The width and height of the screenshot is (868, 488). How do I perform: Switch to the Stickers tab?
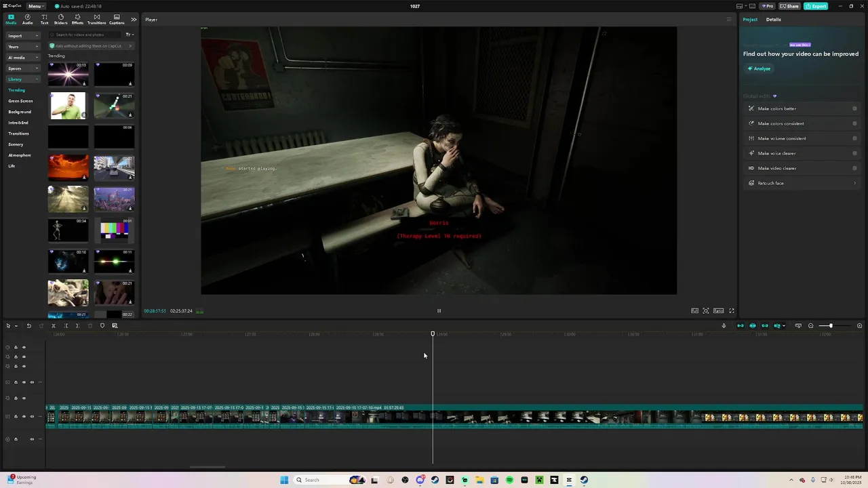61,19
